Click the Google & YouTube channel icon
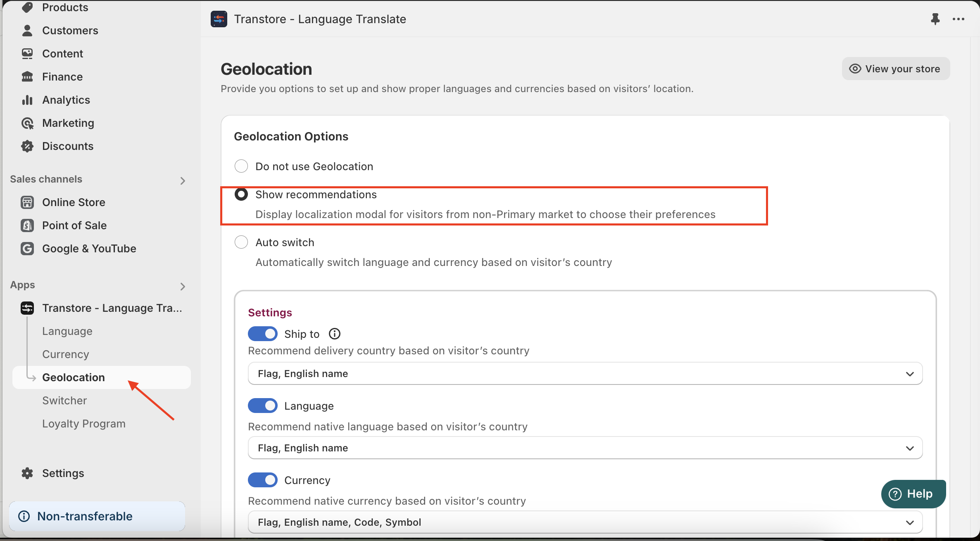The width and height of the screenshot is (980, 541). tap(27, 249)
